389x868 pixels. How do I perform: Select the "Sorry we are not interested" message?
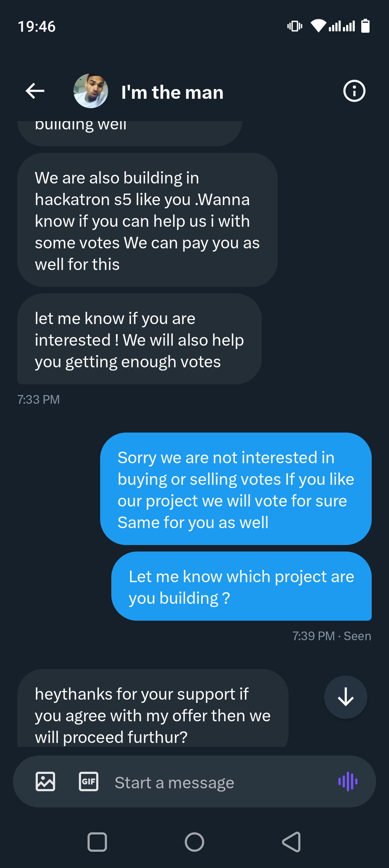coord(236,490)
